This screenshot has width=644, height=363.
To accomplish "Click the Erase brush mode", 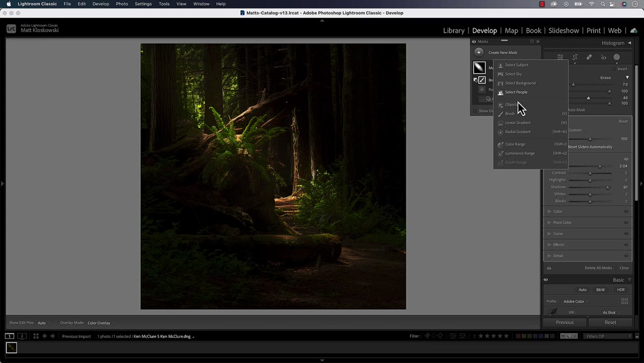I will [605, 77].
